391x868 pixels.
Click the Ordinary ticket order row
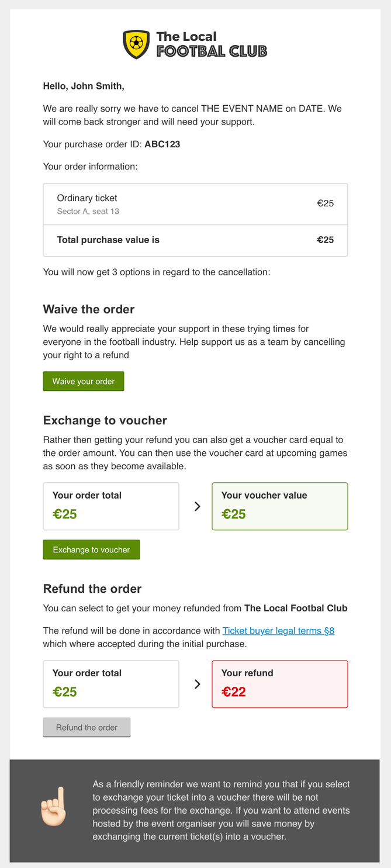tap(195, 204)
